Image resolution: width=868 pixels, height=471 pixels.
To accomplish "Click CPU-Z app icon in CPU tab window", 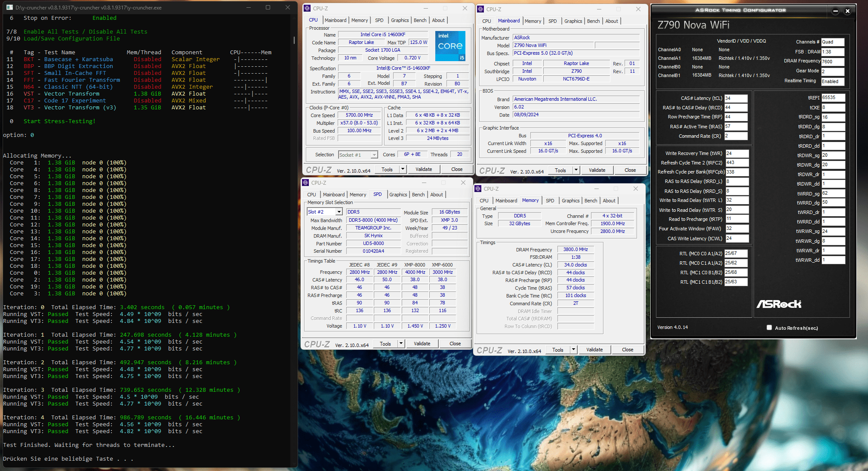I will (x=307, y=8).
